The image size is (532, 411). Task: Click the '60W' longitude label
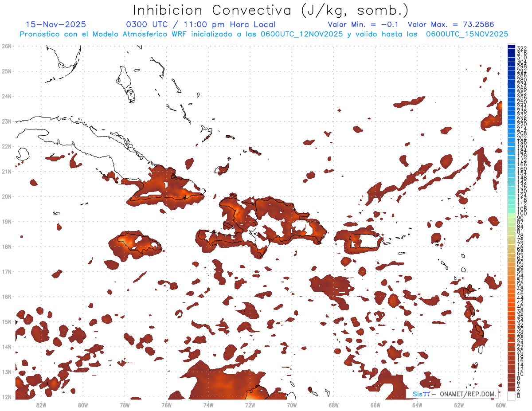click(501, 405)
